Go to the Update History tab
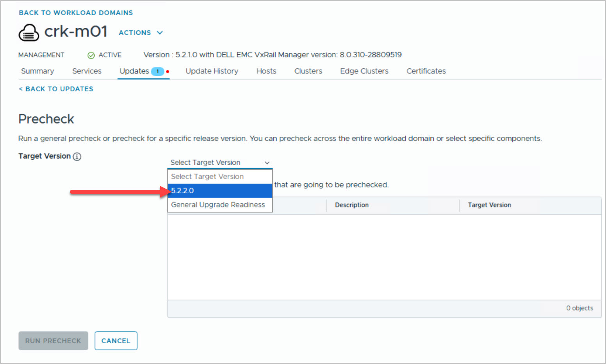Image resolution: width=606 pixels, height=364 pixels. point(212,71)
